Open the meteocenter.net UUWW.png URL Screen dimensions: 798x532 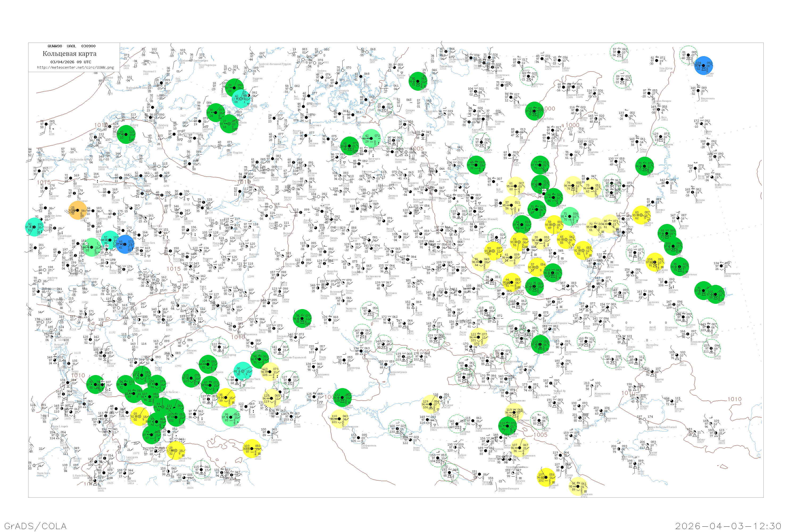(75, 68)
